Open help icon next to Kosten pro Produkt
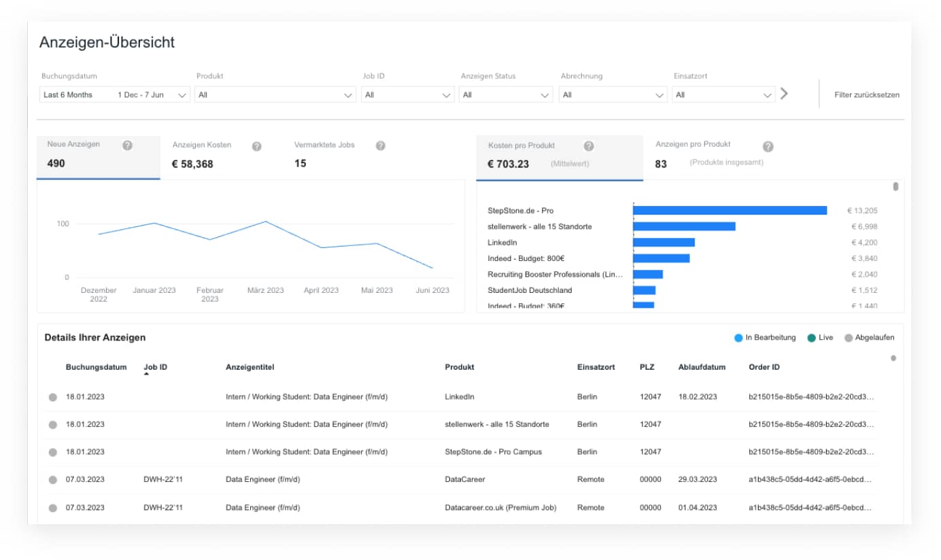This screenshot has width=941, height=560. (x=589, y=146)
